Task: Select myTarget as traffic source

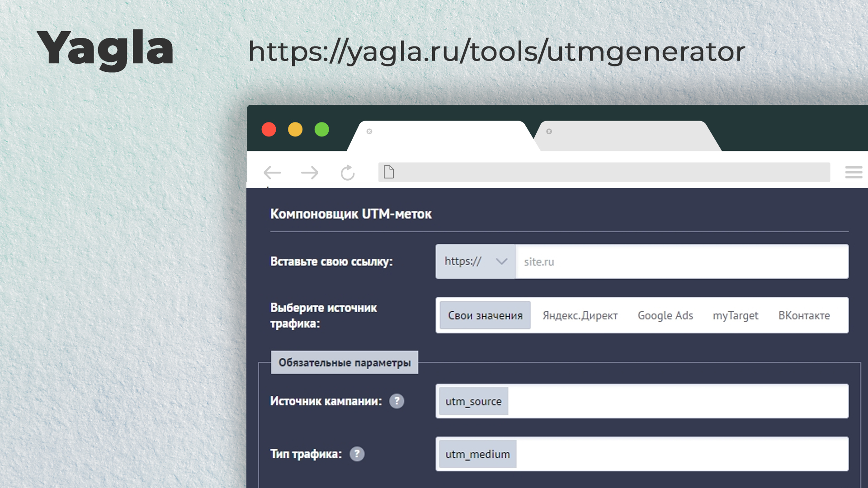Action: (736, 315)
